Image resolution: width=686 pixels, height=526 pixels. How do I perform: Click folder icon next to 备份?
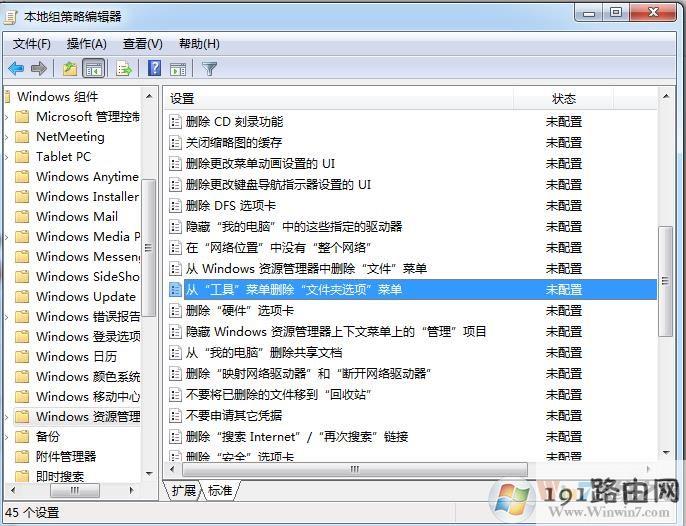[22, 437]
